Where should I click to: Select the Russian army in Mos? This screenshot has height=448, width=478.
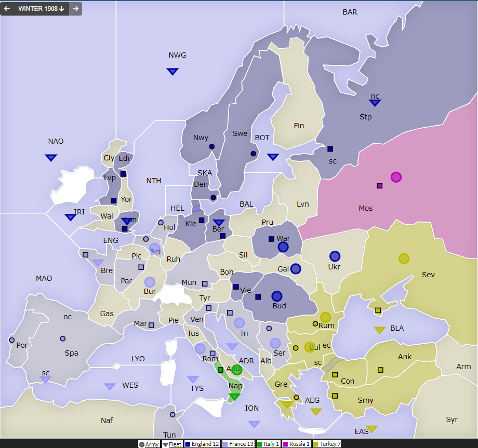click(396, 177)
